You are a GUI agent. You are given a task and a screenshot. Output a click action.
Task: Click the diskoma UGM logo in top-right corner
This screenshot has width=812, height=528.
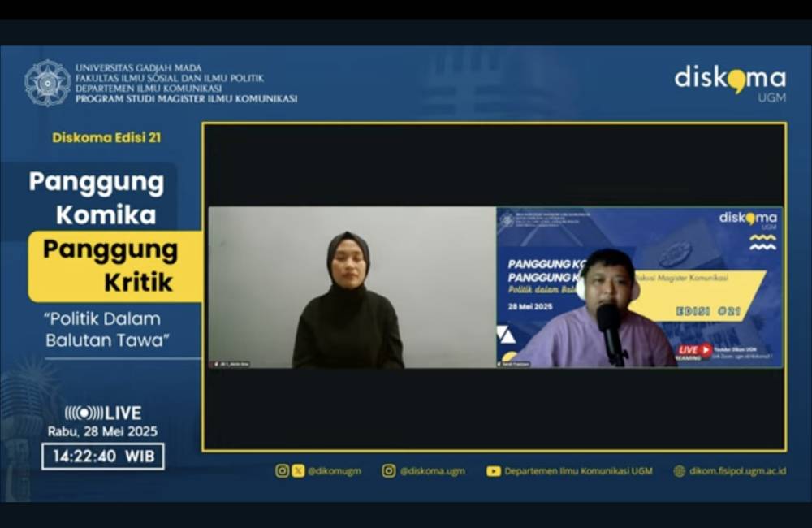730,83
